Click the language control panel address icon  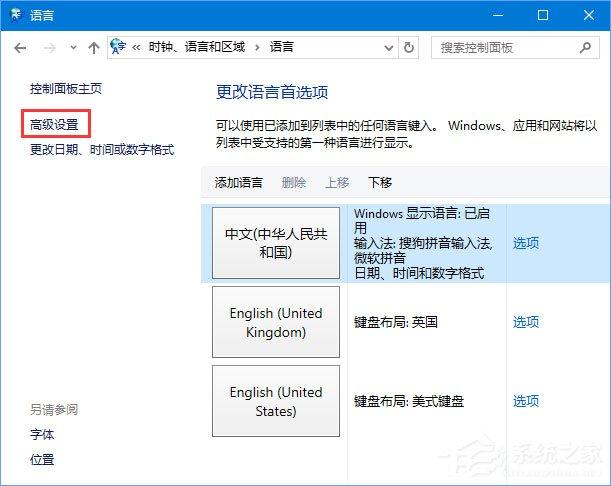118,47
